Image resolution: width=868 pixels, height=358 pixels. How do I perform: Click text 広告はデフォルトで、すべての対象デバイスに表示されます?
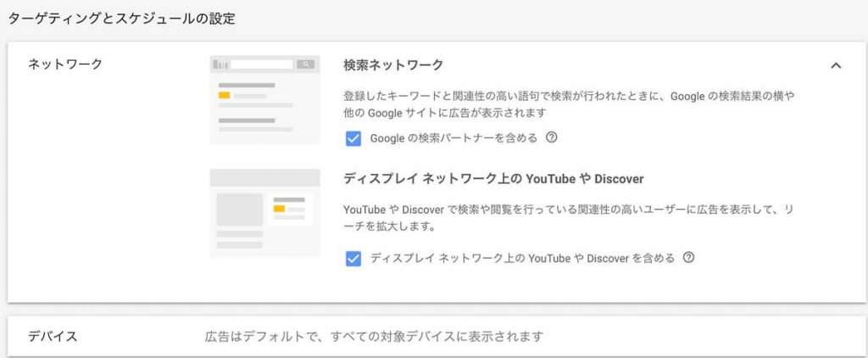[x=375, y=337]
